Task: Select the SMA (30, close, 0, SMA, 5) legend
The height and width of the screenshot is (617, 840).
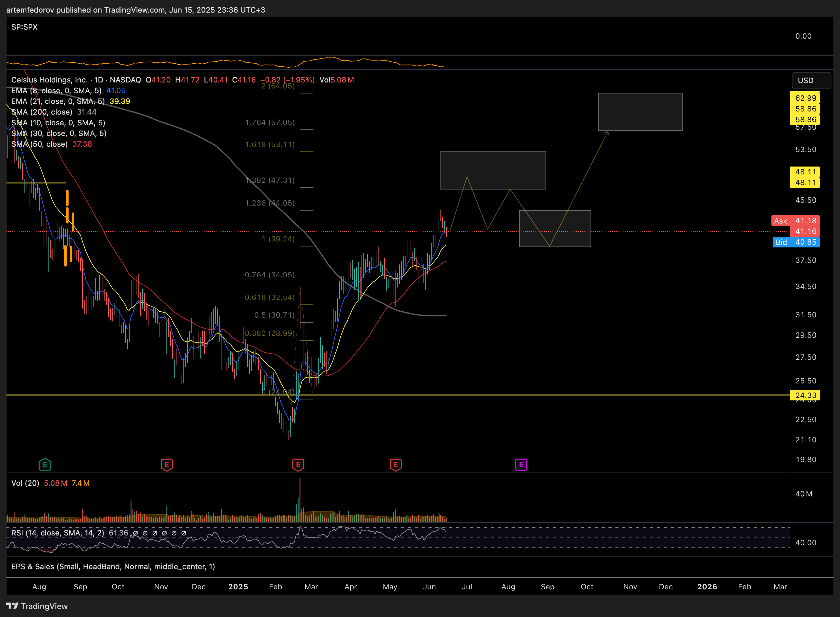Action: [x=59, y=133]
